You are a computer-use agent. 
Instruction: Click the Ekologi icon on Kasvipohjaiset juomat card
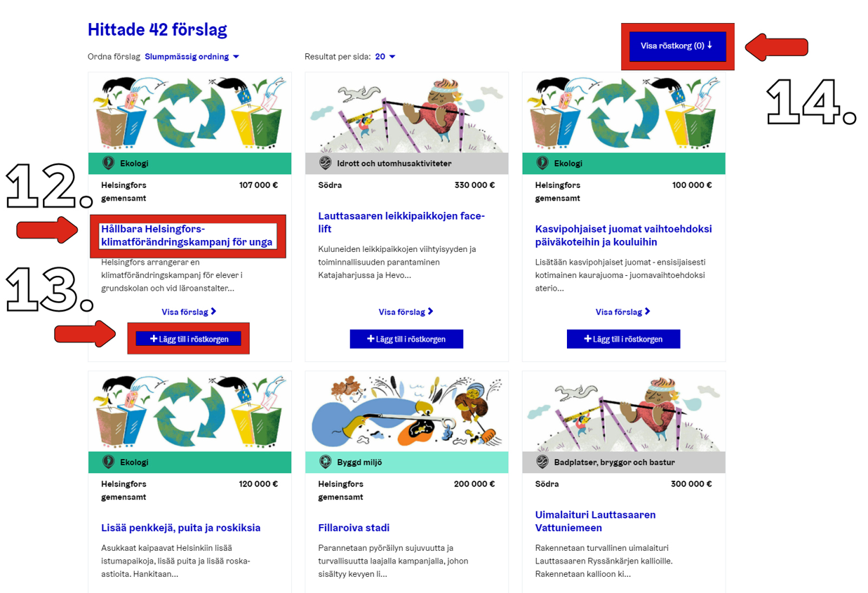point(542,164)
